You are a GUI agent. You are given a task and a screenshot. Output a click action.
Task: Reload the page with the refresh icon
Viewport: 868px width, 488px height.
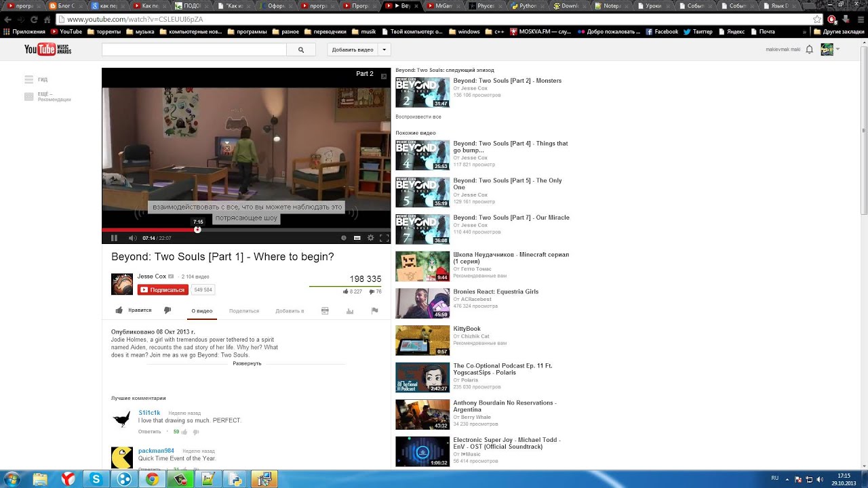point(33,20)
